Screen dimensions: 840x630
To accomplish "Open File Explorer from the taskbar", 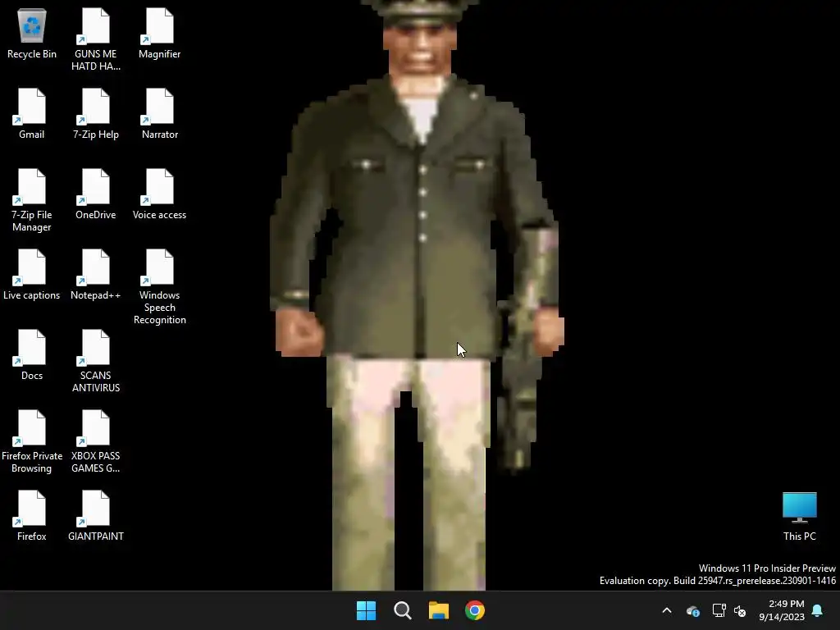I will tap(439, 610).
